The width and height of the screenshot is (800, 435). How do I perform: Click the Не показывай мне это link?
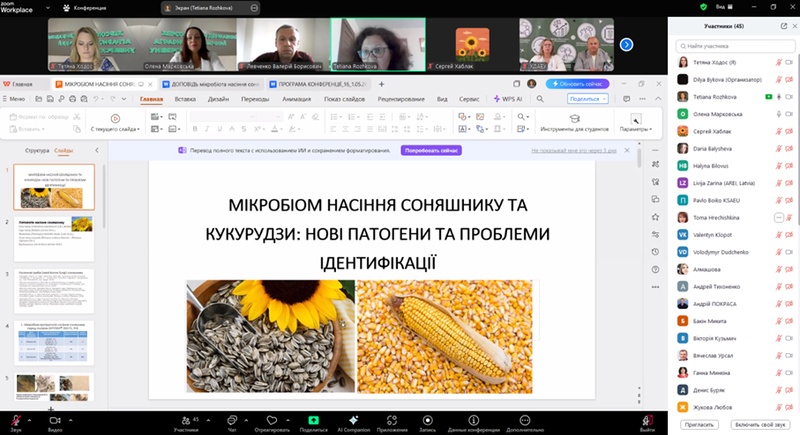tap(573, 150)
